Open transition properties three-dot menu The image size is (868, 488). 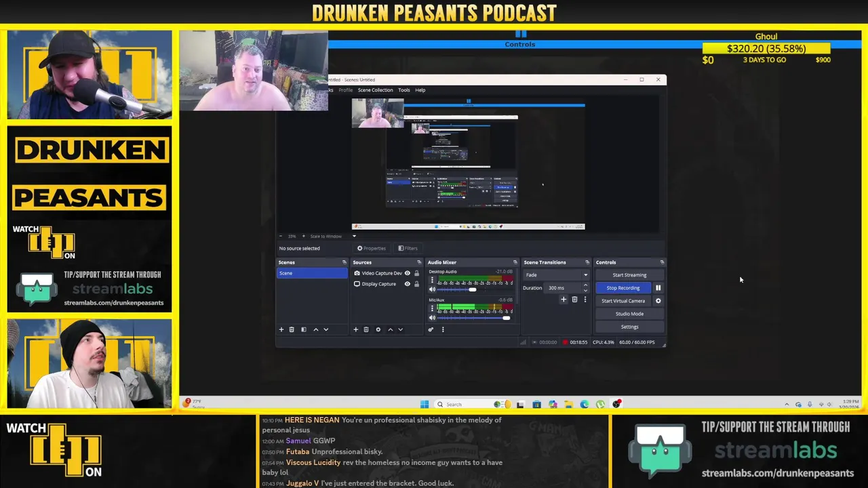click(585, 300)
